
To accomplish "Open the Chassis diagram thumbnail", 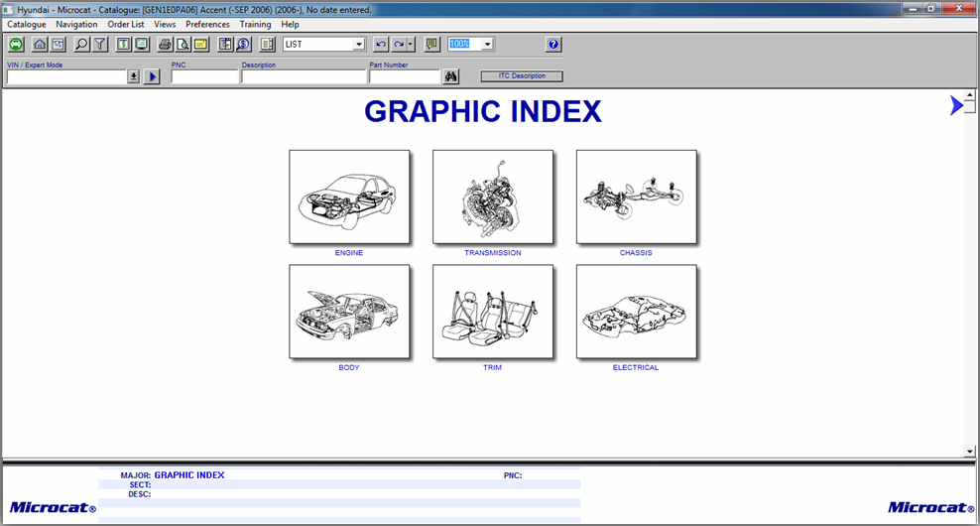I will tap(636, 197).
